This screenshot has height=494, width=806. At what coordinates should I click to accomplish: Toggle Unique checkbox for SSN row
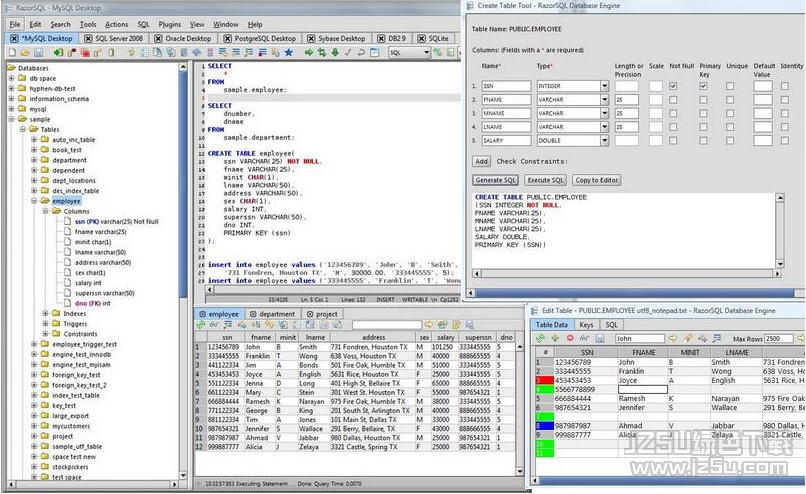(730, 86)
